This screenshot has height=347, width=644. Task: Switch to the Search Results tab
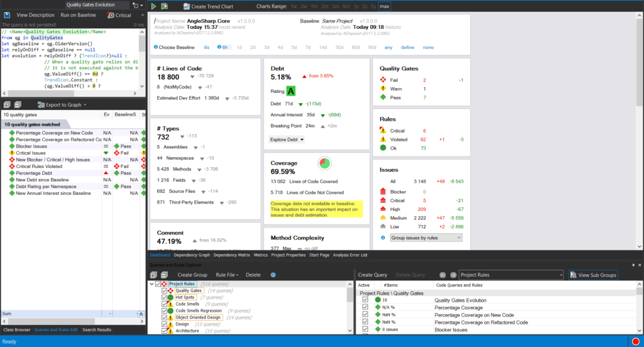(96, 330)
